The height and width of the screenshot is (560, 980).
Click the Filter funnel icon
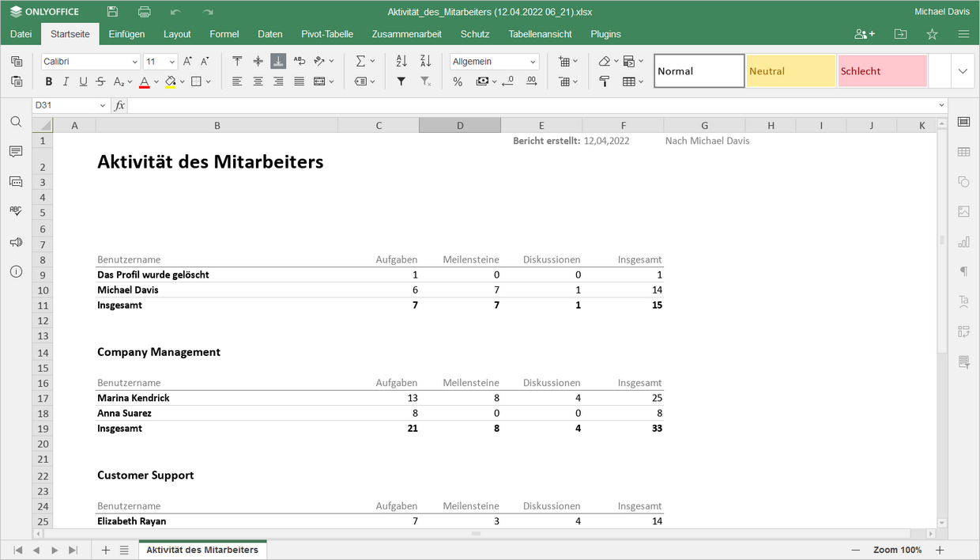(401, 81)
